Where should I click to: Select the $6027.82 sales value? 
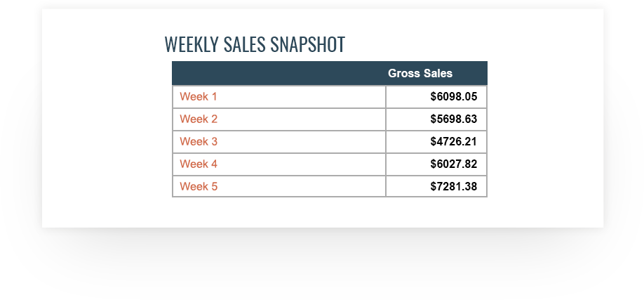click(453, 164)
